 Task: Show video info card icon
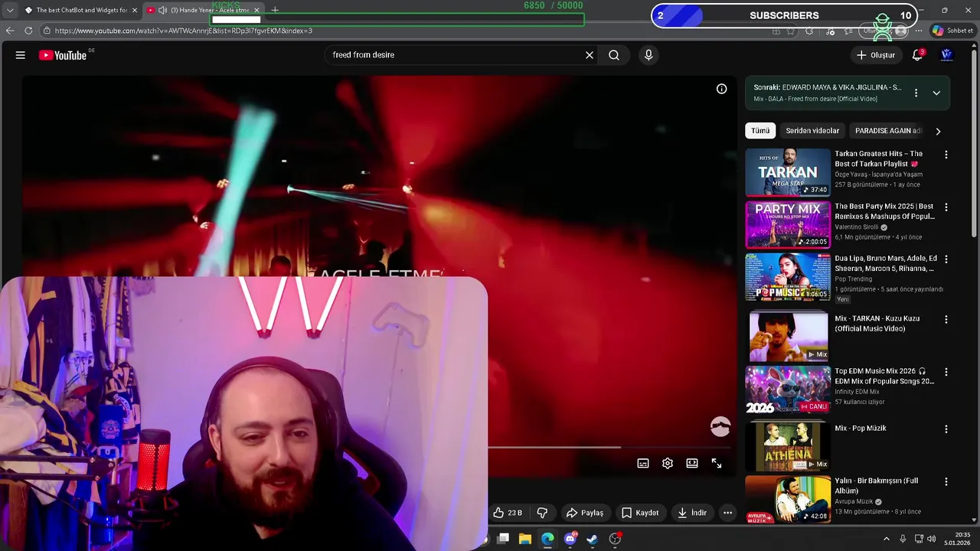[721, 90]
